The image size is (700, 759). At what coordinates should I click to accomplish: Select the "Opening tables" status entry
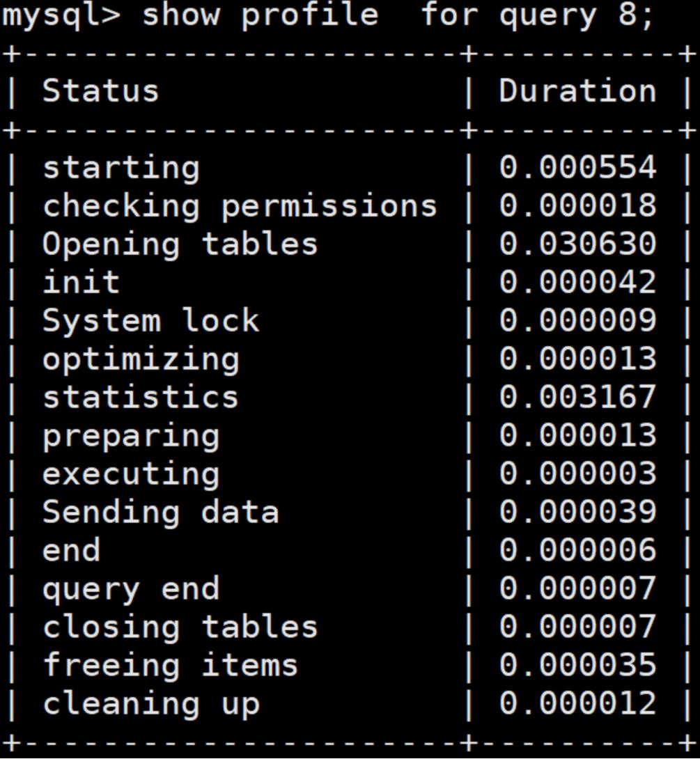(x=180, y=244)
